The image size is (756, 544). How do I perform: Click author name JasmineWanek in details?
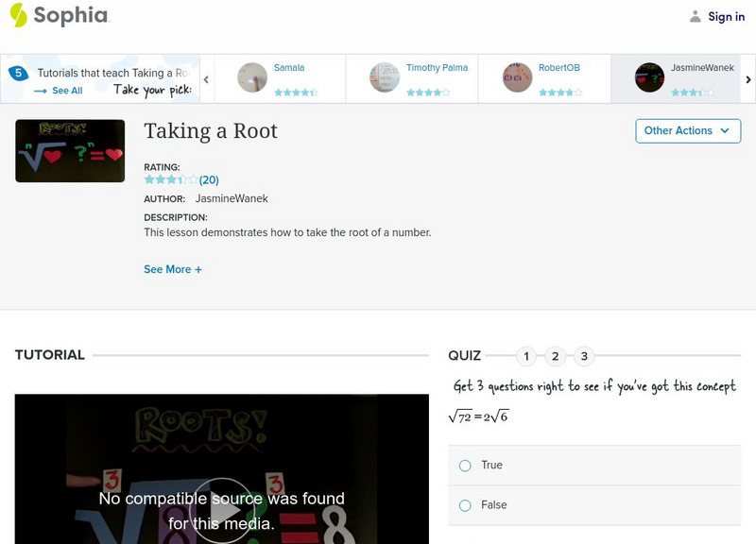(x=232, y=198)
